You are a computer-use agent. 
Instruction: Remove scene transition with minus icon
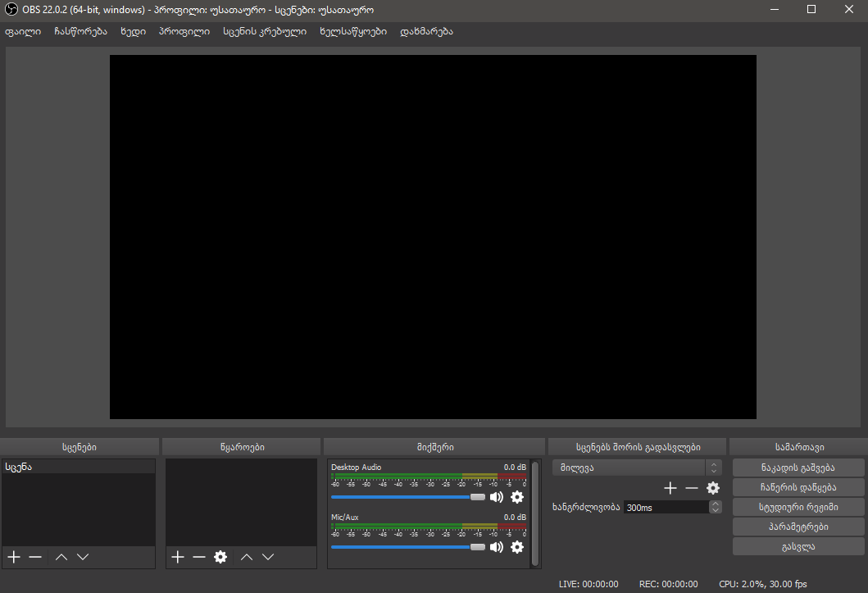click(692, 488)
